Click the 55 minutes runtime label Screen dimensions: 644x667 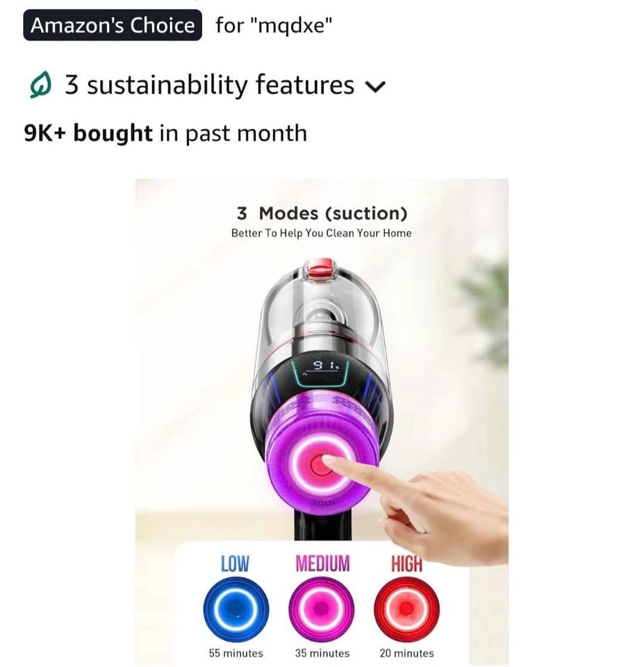pyautogui.click(x=236, y=653)
